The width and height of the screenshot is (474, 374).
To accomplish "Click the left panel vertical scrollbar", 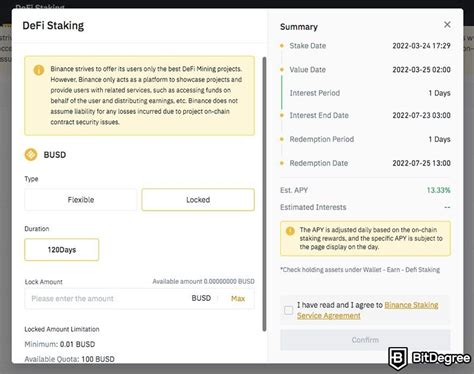I will click(x=264, y=194).
